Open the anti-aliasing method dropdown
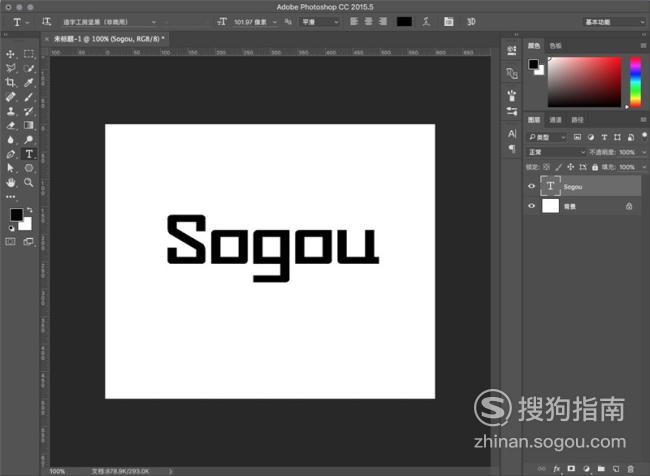 point(319,22)
